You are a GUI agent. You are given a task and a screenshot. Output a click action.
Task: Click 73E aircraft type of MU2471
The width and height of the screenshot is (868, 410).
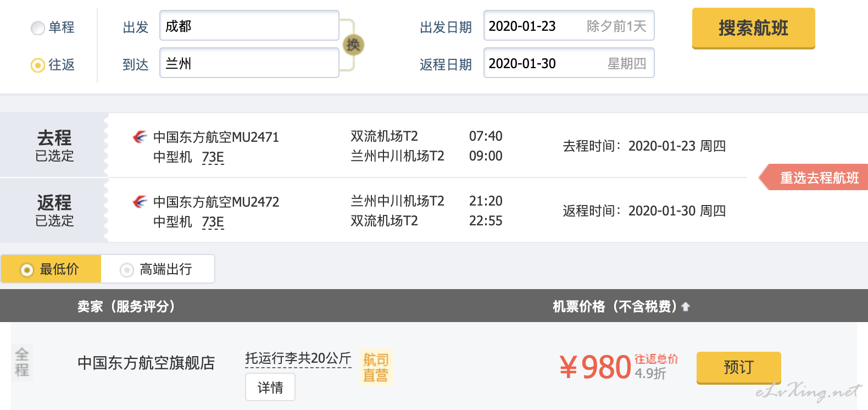(213, 157)
